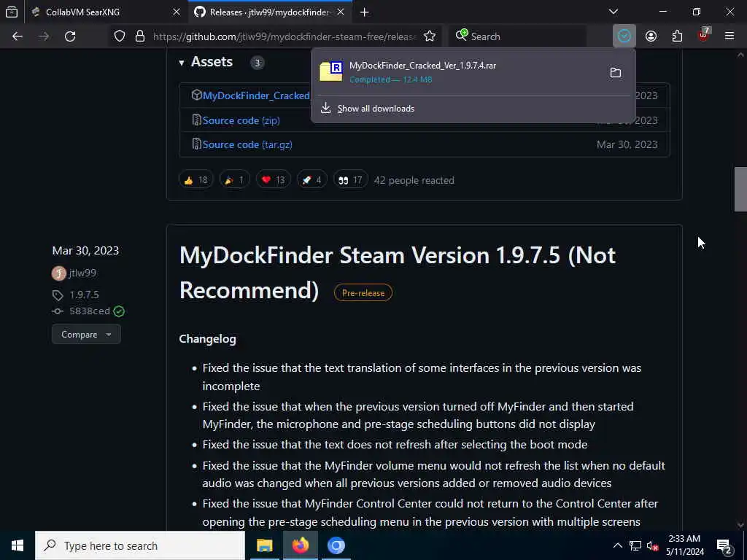Toggle the downloads toolbar button
Screen dimensions: 747x560
click(x=624, y=36)
